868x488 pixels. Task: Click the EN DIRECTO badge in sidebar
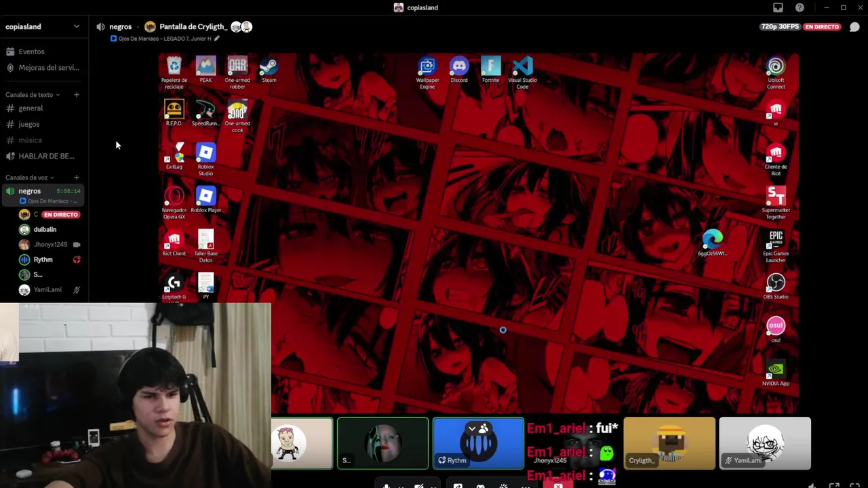pos(61,214)
